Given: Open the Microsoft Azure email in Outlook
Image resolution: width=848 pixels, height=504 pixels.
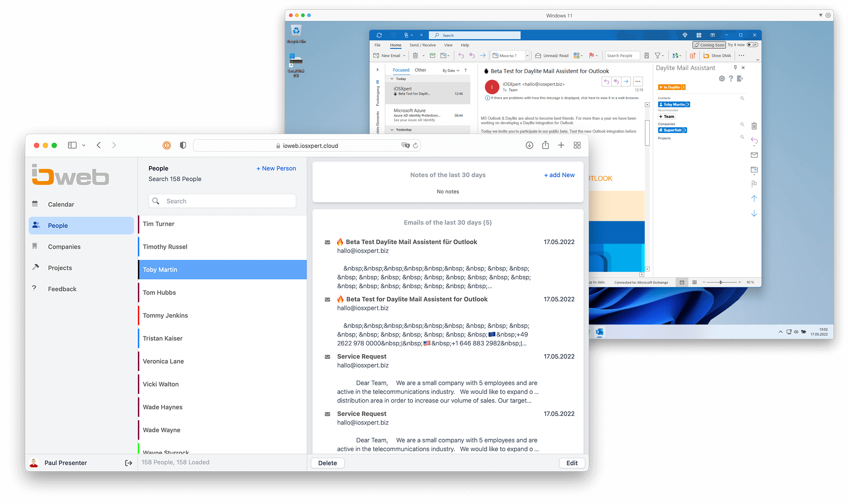Looking at the screenshot, I should 428,115.
